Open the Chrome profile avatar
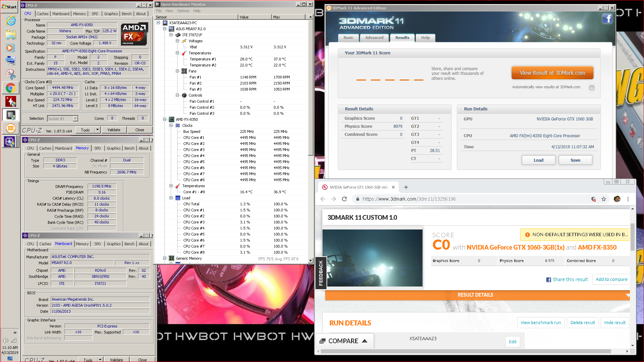The height and width of the screenshot is (362, 644). coord(617,199)
